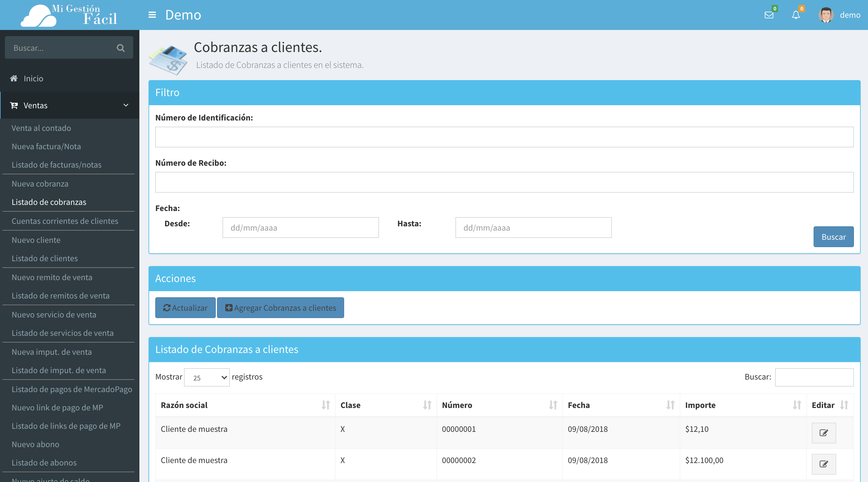Viewport: 868px width, 482px height.
Task: Open Nueva imput. de venta
Action: click(x=52, y=352)
